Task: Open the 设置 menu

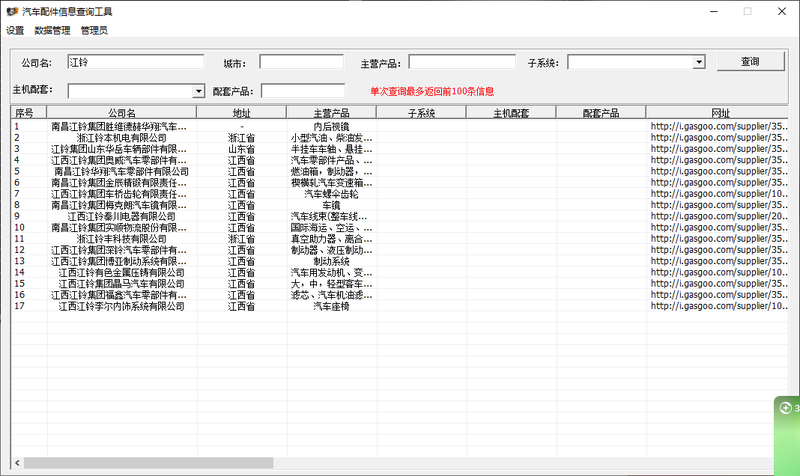Action: point(15,30)
